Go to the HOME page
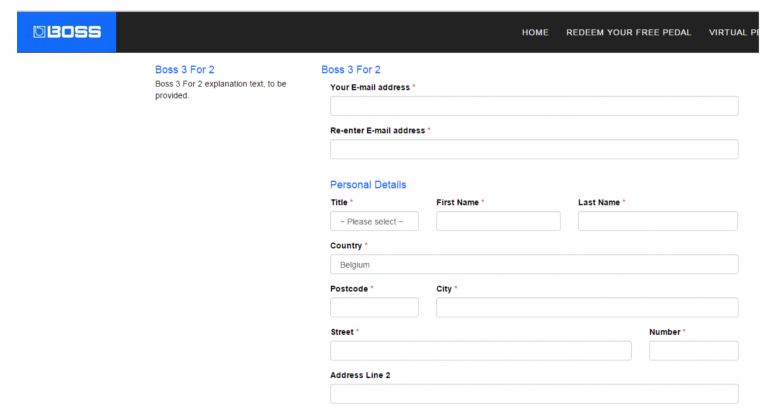The image size is (770, 414). coord(535,33)
